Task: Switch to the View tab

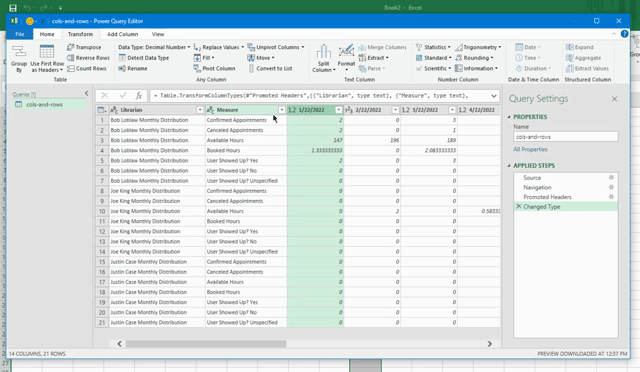Action: pyautogui.click(x=158, y=34)
